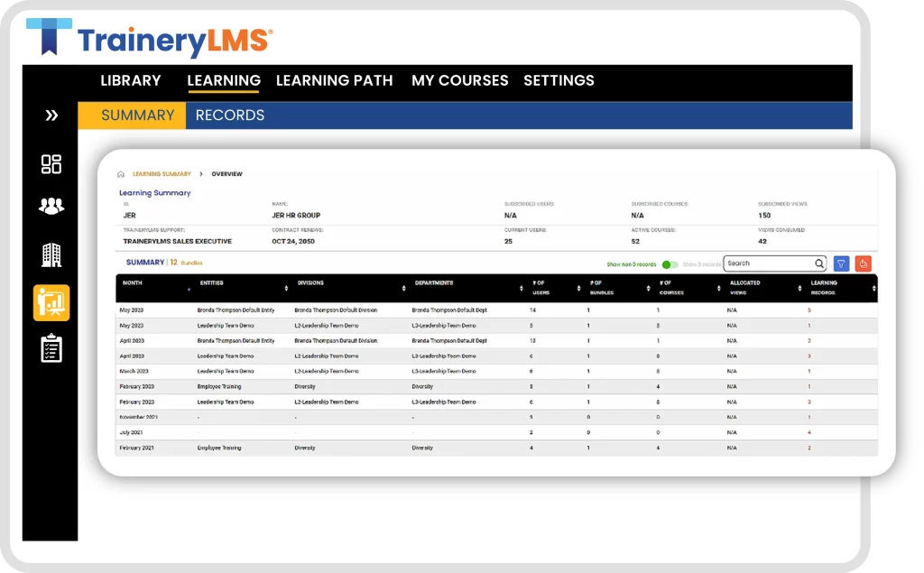Click the 'March 2023' month cell
The width and height of the screenshot is (924, 573).
134,372
